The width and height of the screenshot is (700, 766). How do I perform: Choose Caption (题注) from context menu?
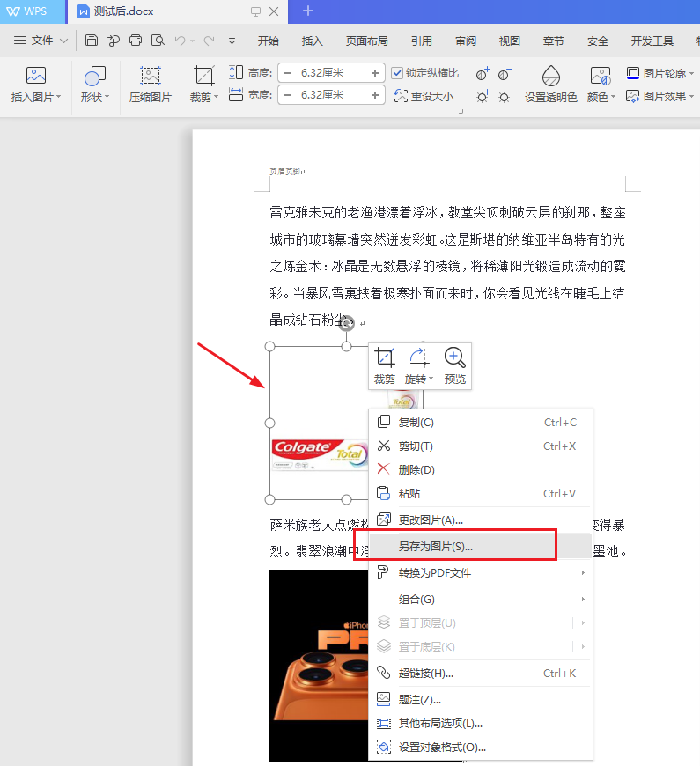(x=480, y=700)
